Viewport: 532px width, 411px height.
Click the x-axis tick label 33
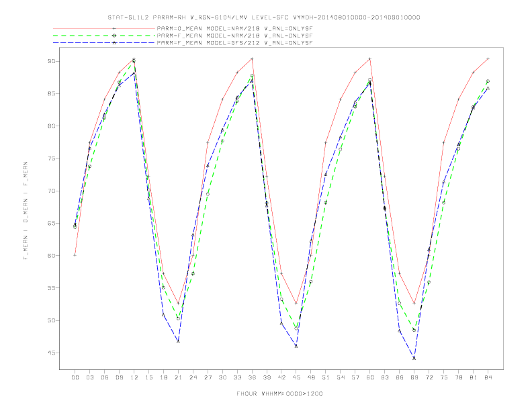point(237,377)
